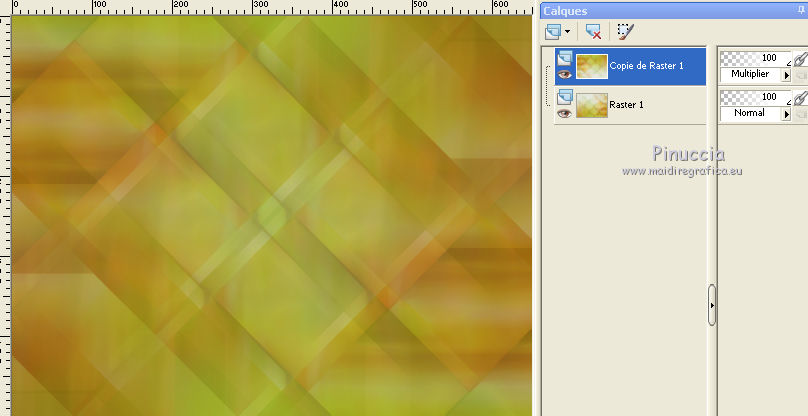Toggle the link icon for Raster 1
This screenshot has width=808, height=416.
(800, 97)
